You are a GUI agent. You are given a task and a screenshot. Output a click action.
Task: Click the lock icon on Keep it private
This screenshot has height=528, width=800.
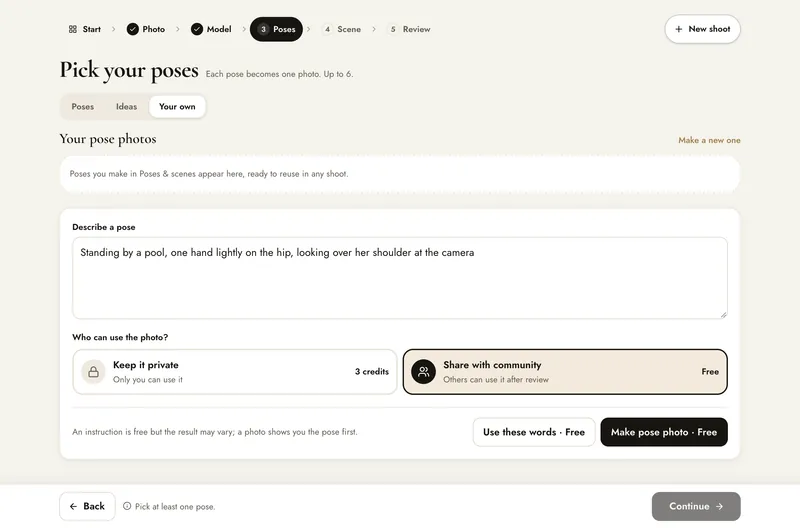(x=93, y=372)
